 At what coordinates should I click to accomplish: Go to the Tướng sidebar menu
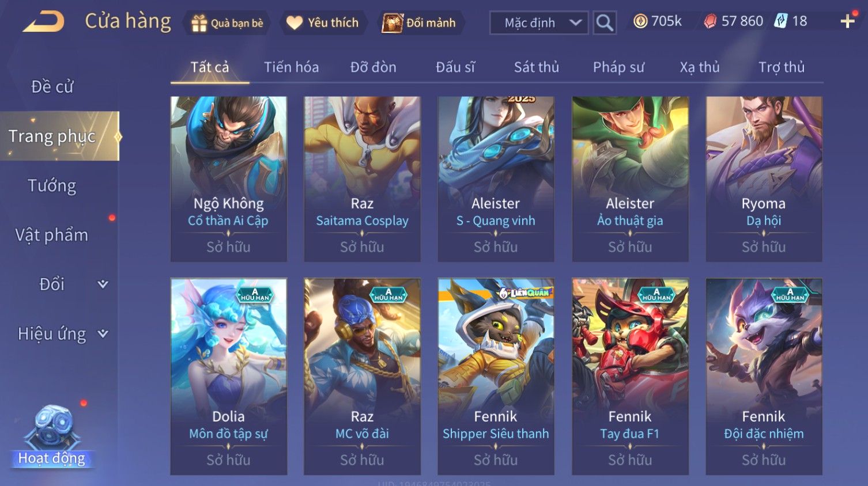click(52, 185)
